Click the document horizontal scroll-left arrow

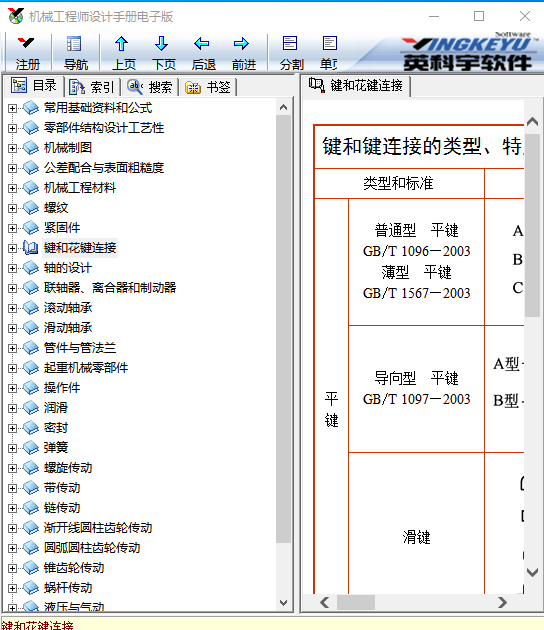tap(325, 602)
